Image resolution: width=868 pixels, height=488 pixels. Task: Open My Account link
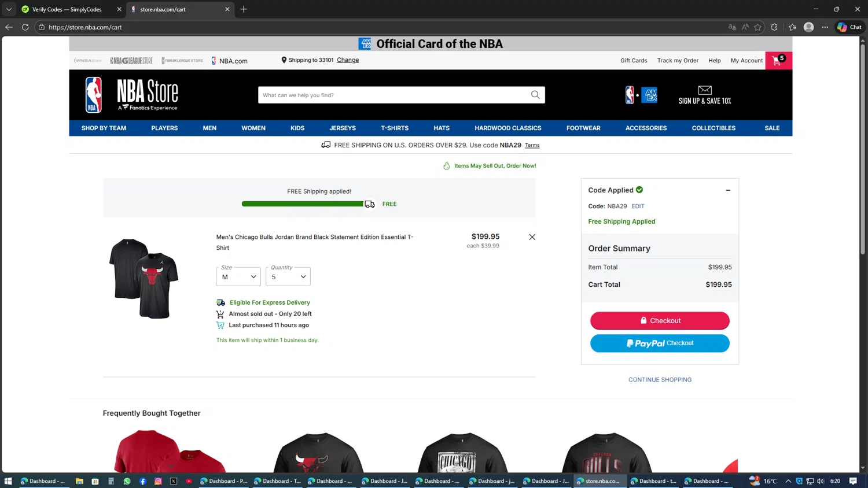(x=746, y=61)
